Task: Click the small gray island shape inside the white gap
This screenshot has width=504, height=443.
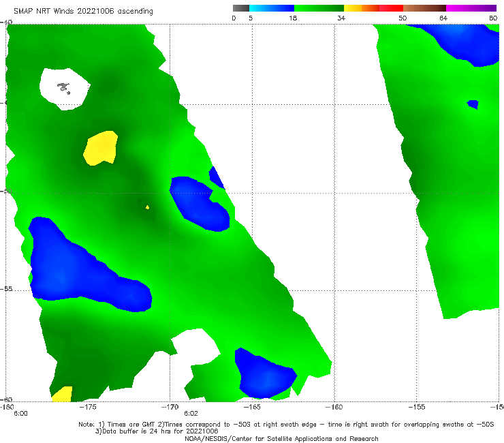Action: pos(63,88)
